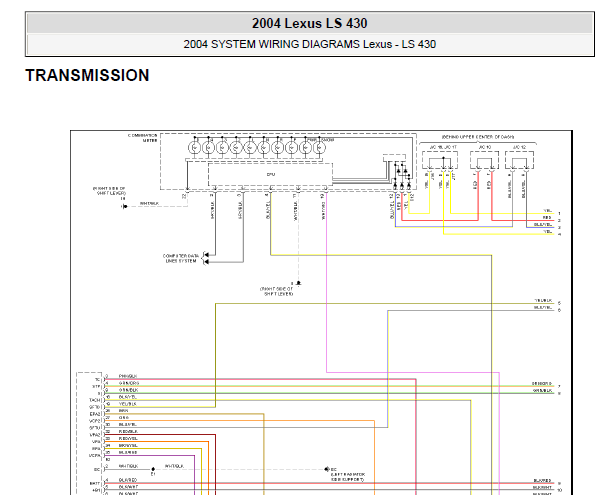Click the E1 splice dot on WHT/BLK wire
This screenshot has width=608, height=495.
[x=153, y=469]
